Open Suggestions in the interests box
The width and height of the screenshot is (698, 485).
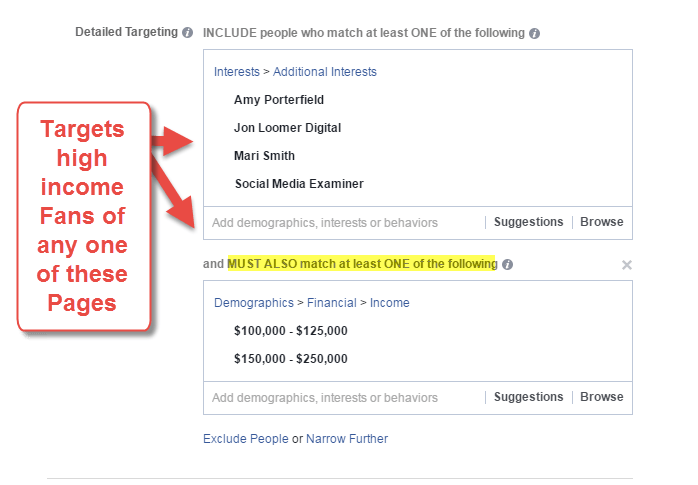pos(528,222)
